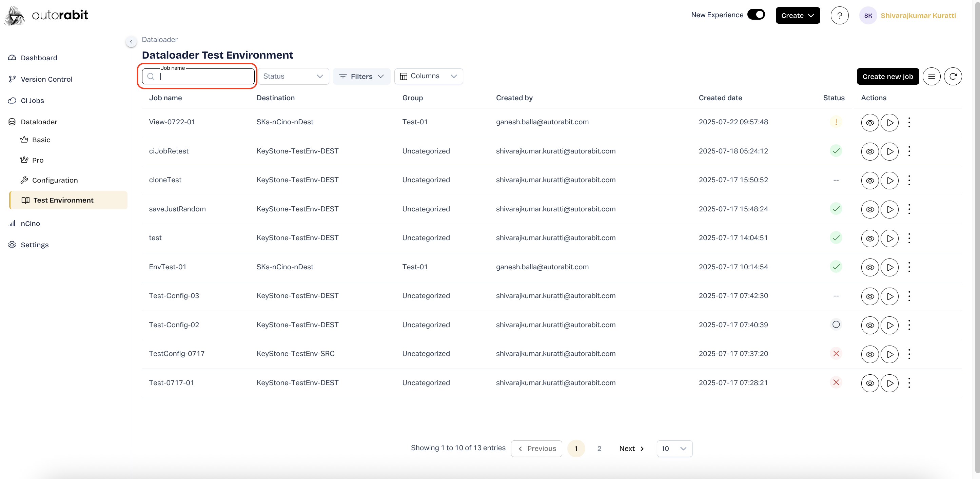Run the Test-0717-01 job

tap(889, 383)
